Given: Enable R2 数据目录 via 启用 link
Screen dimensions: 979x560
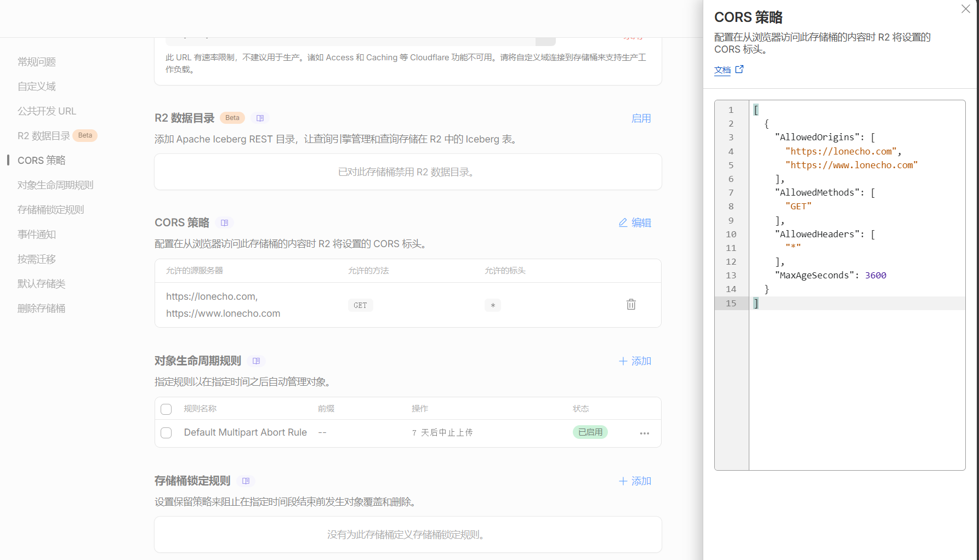Looking at the screenshot, I should [641, 118].
